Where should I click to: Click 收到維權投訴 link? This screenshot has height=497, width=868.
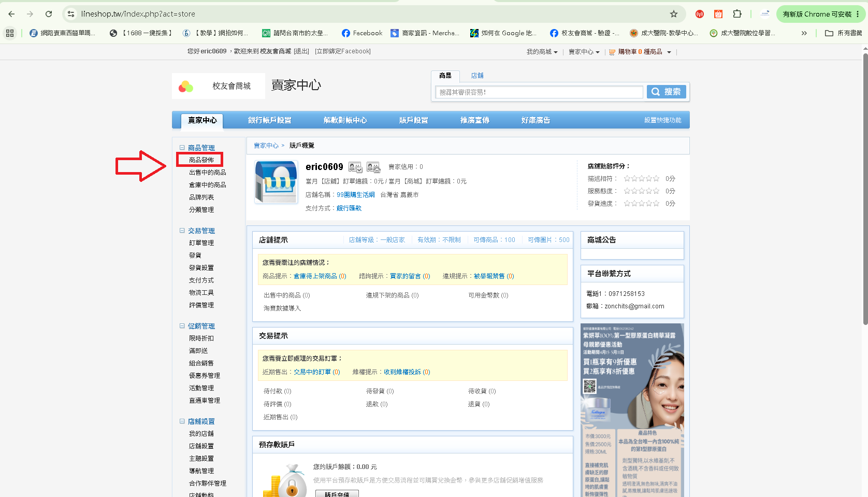click(x=402, y=372)
